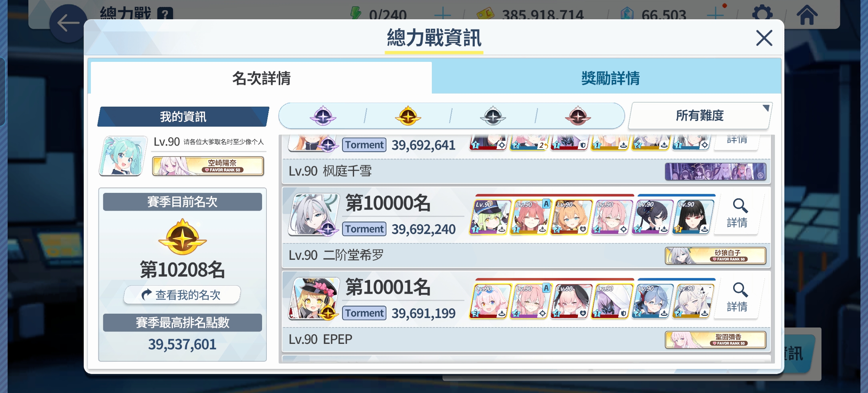Add more AP with the plus icon
Viewport: 868px width, 393px height.
(x=443, y=15)
